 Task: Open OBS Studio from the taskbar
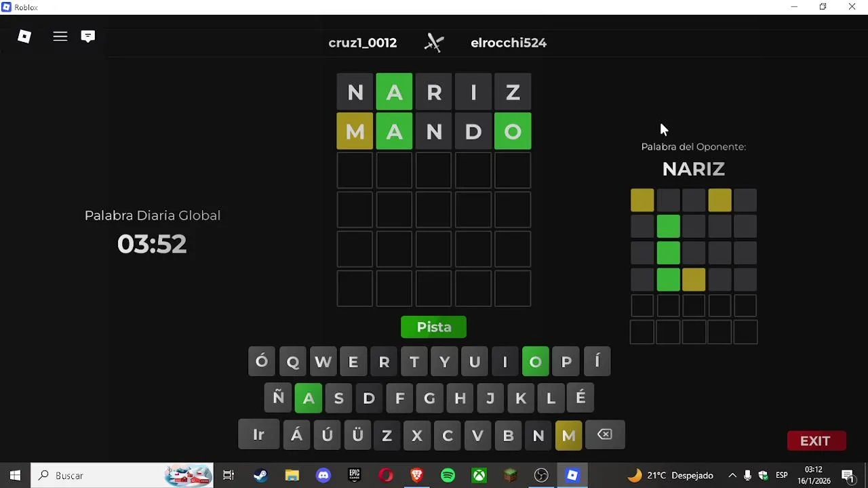click(x=541, y=476)
